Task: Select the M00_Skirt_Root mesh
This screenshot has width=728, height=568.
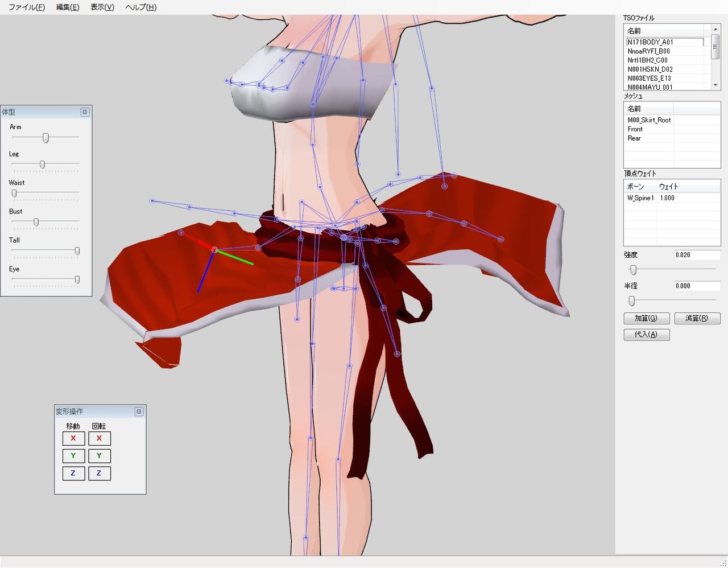Action: pos(649,120)
